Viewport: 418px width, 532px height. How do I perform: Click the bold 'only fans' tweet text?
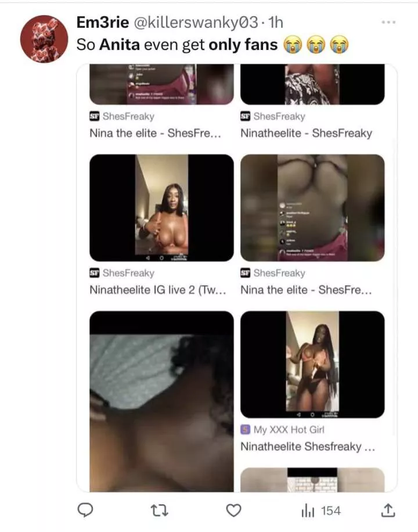click(243, 45)
